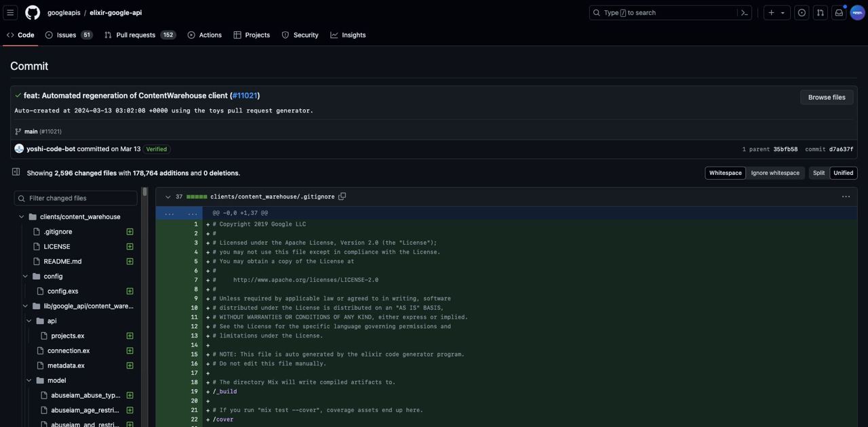Open the Insights tab
Screen dimensions: 868x427
click(348, 35)
